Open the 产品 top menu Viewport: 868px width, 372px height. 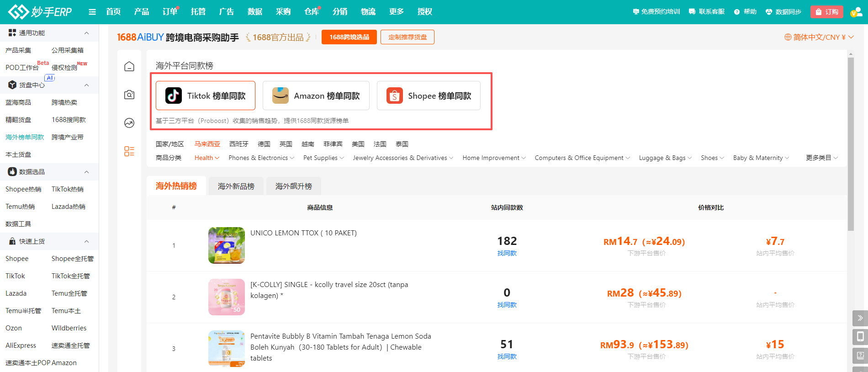(x=142, y=12)
